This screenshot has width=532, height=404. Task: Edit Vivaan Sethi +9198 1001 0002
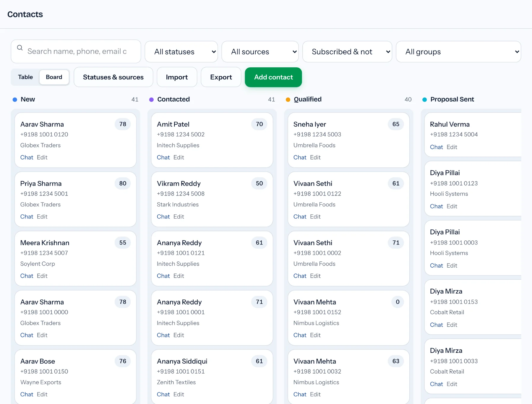[315, 276]
